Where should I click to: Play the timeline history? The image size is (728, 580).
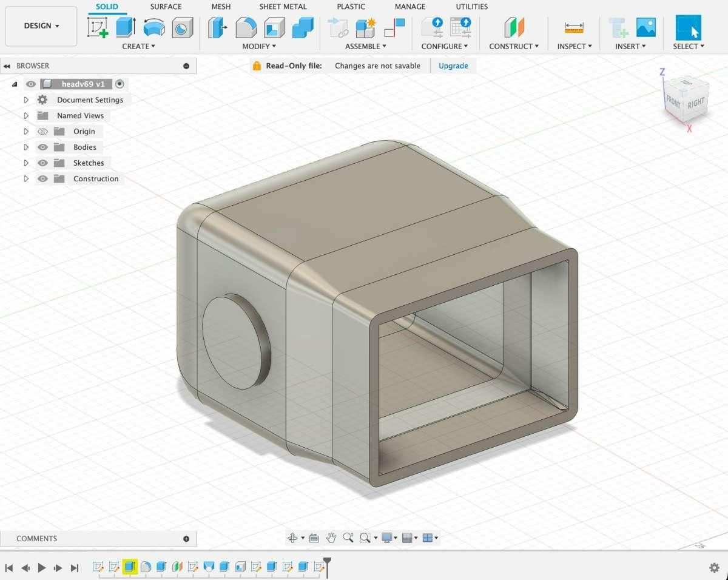(42, 568)
